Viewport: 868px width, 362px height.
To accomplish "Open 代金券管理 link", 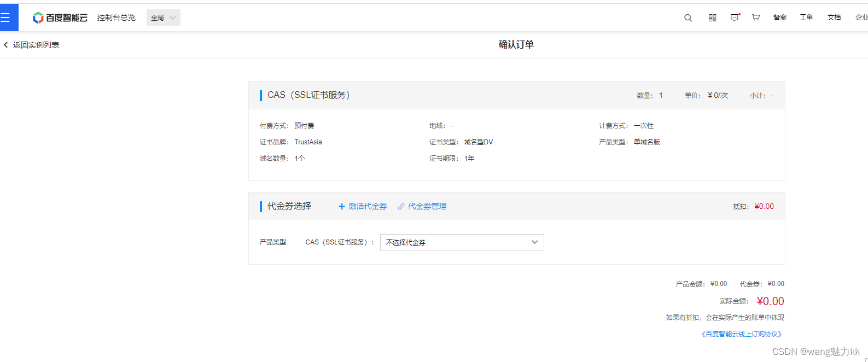I will click(427, 207).
